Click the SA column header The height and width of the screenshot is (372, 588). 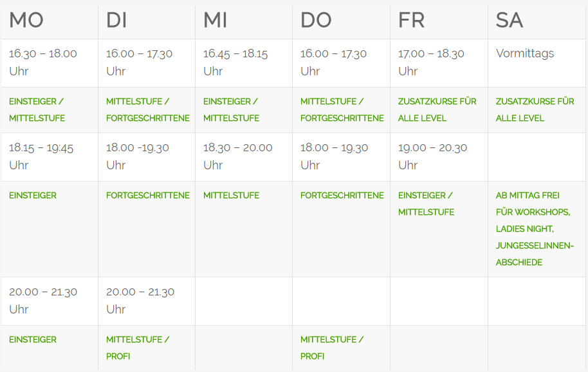(510, 20)
